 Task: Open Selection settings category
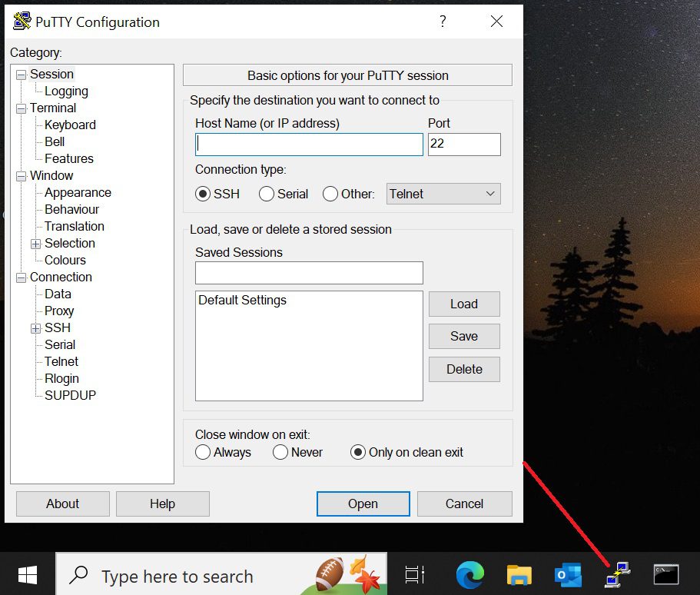point(70,244)
